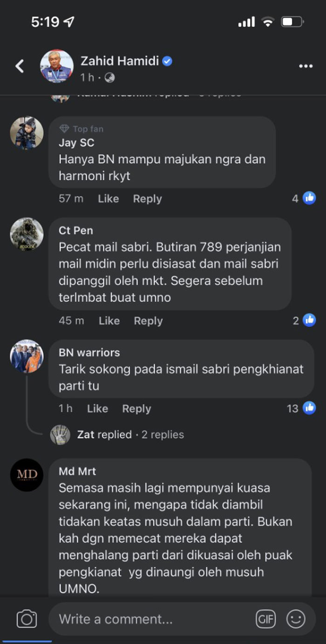Viewport: 326px width, 644px height.
Task: Reply to Ct Pen's comment
Action: point(148,321)
